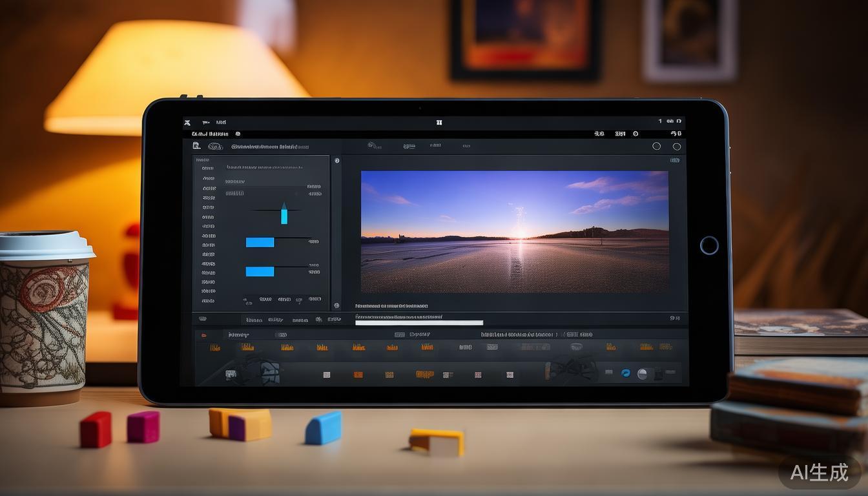Screen dimensions: 868x496
Task: Click the white progress bar below the preview
Action: (x=418, y=322)
